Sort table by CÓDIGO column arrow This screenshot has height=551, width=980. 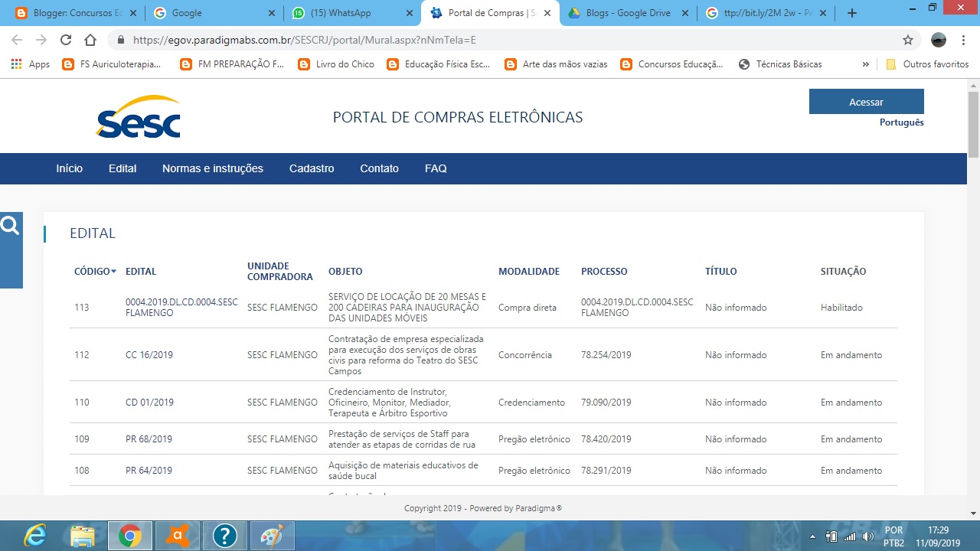114,272
